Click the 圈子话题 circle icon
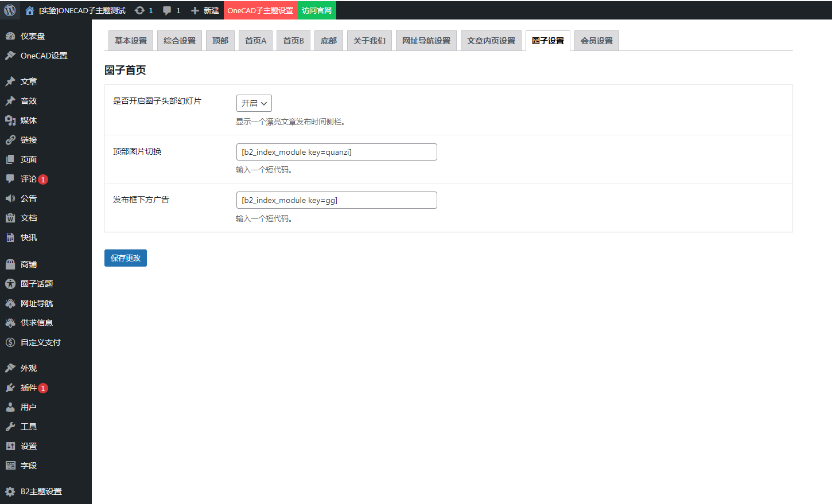Viewport: 832px width, 504px height. [x=10, y=284]
